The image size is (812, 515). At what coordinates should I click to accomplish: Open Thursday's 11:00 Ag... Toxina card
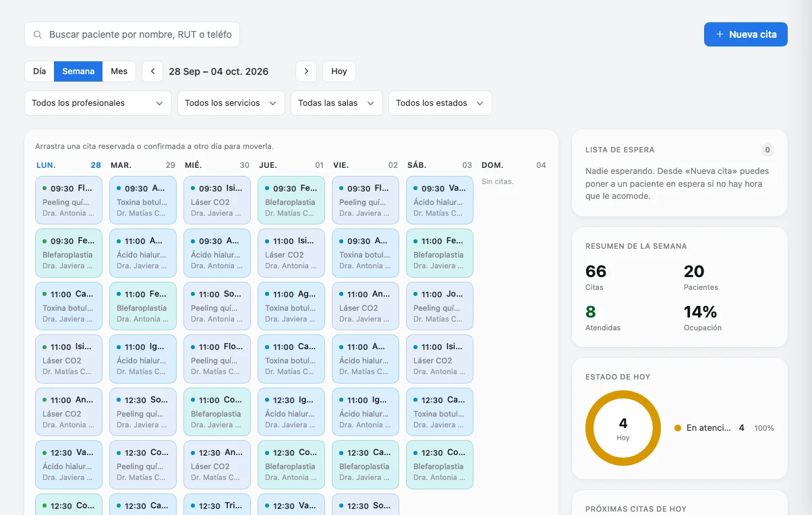pos(291,306)
